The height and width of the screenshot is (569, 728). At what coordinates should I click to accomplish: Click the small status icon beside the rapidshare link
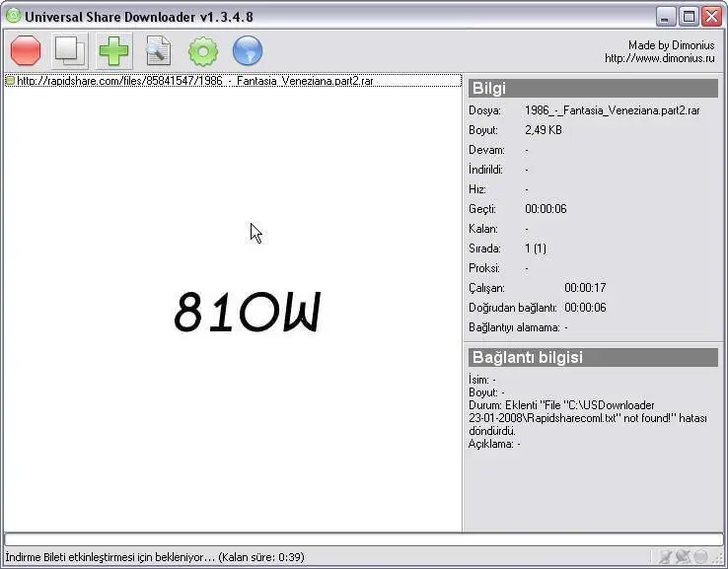(10, 81)
